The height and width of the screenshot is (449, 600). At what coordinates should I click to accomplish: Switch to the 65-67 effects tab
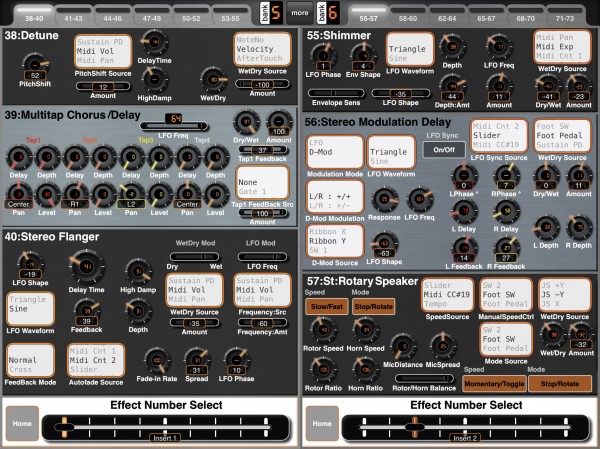(x=486, y=15)
